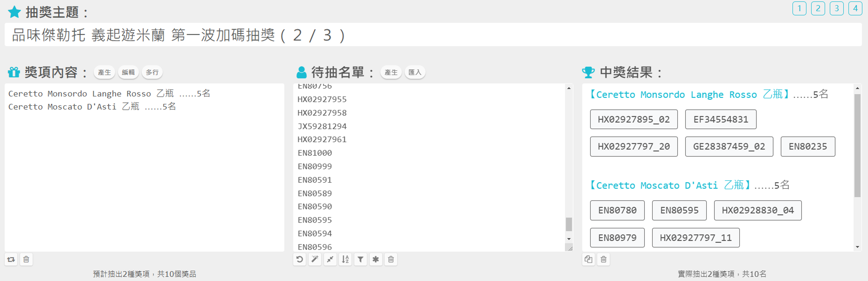Click the lottery title input field

(433, 35)
